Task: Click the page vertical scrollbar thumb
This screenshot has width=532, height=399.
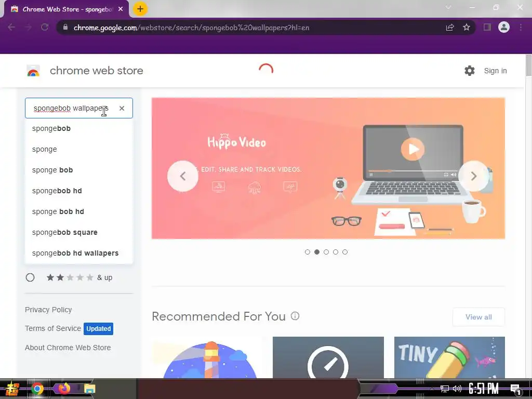Action: [x=528, y=65]
